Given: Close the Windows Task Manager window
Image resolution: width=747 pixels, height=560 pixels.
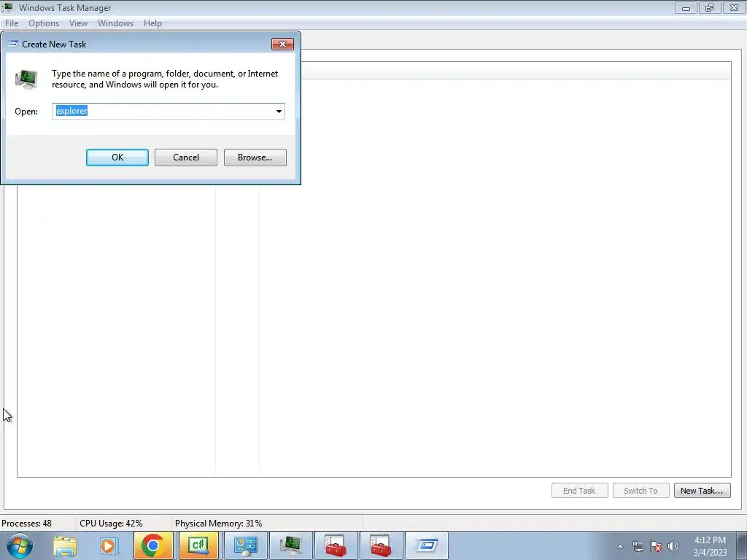Looking at the screenshot, I should [x=734, y=7].
